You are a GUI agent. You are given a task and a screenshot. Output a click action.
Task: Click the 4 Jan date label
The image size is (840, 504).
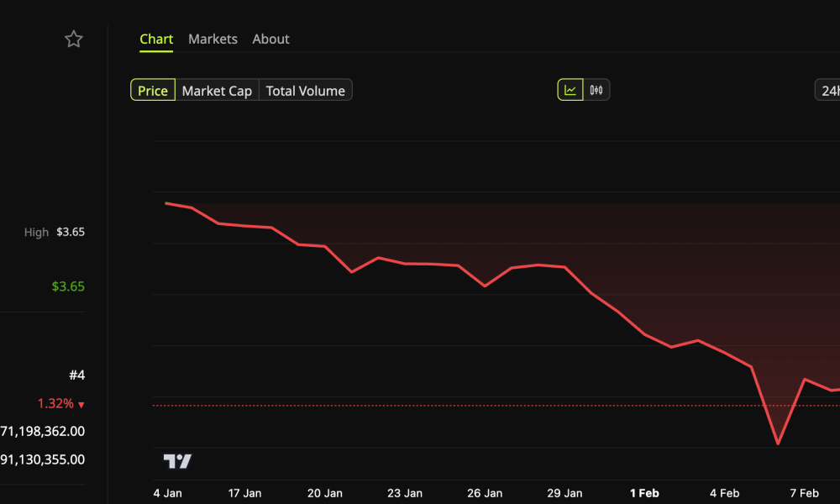coord(167,493)
